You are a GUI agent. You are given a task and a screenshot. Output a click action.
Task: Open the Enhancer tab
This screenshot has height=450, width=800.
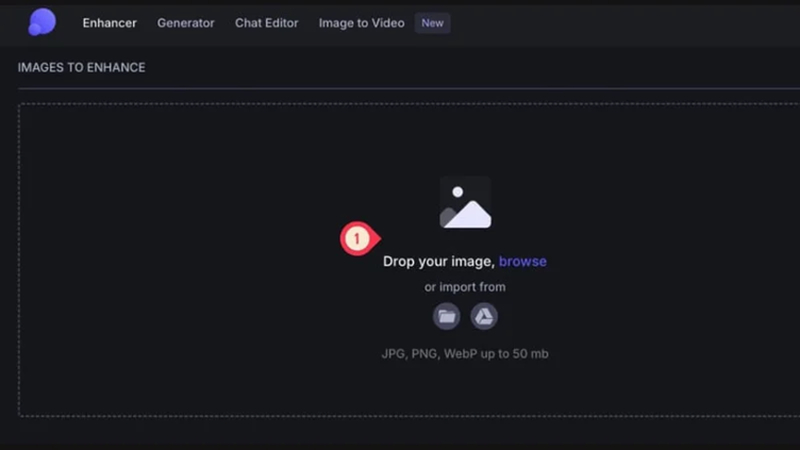tap(110, 23)
